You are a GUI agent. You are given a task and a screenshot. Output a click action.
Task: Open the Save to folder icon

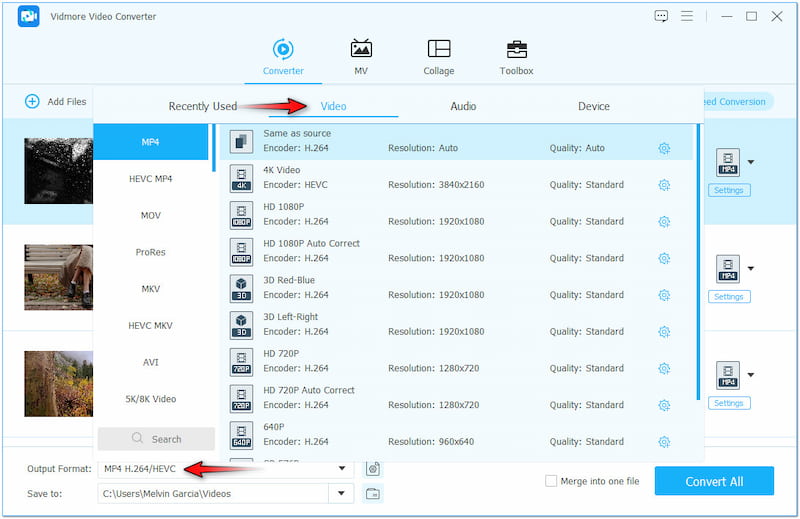(373, 493)
